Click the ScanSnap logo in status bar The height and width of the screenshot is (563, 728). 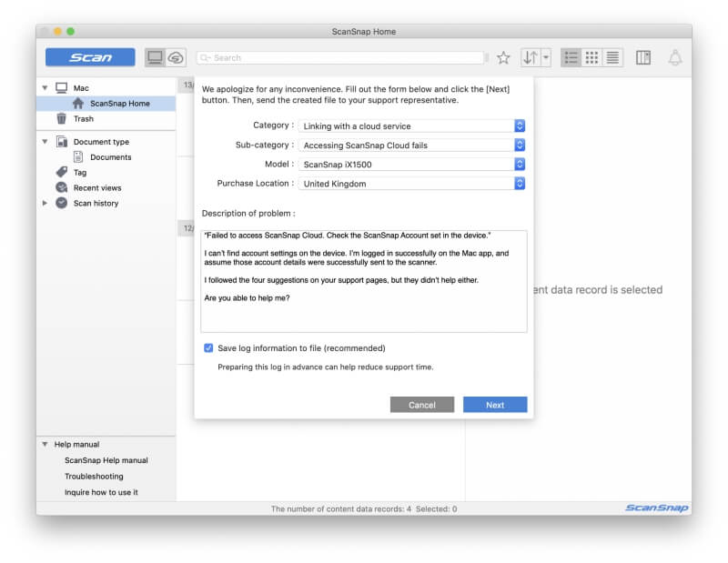click(656, 508)
